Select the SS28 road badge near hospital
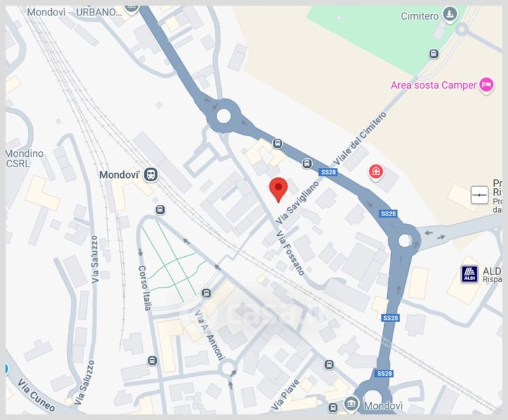 [x=328, y=172]
